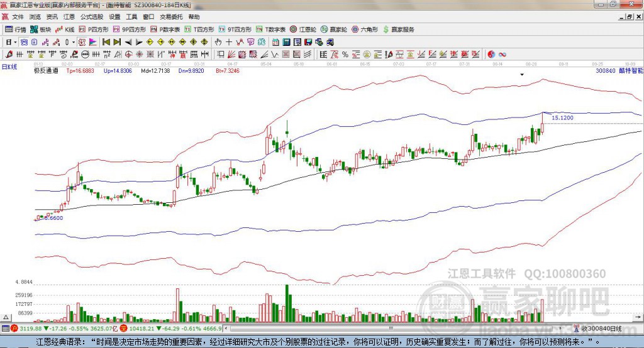
Task: Click the yin-yang icon in drawing toolbar
Action: (x=491, y=55)
